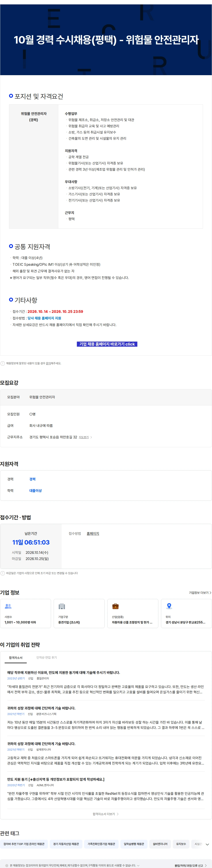Screen dimensions: 212x868
Task: Select tag 유지보수
Action: [x=181, y=844]
